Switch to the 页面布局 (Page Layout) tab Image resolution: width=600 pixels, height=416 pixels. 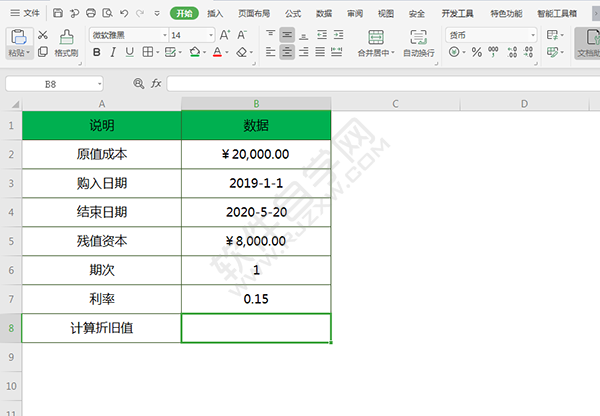254,13
